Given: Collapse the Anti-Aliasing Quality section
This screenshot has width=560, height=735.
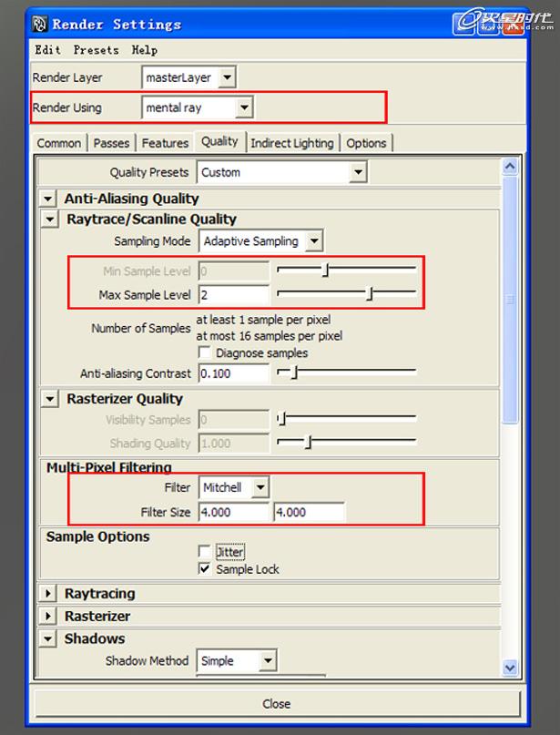Looking at the screenshot, I should tap(48, 199).
